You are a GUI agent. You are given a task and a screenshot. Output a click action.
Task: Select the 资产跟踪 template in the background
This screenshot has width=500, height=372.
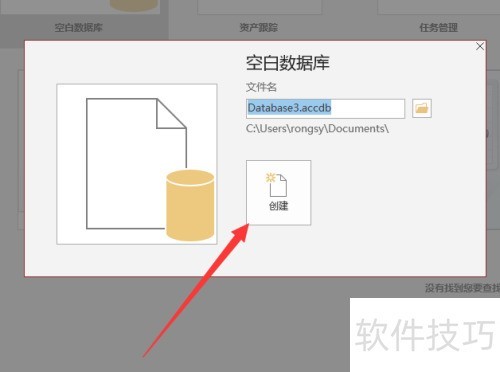click(x=259, y=27)
